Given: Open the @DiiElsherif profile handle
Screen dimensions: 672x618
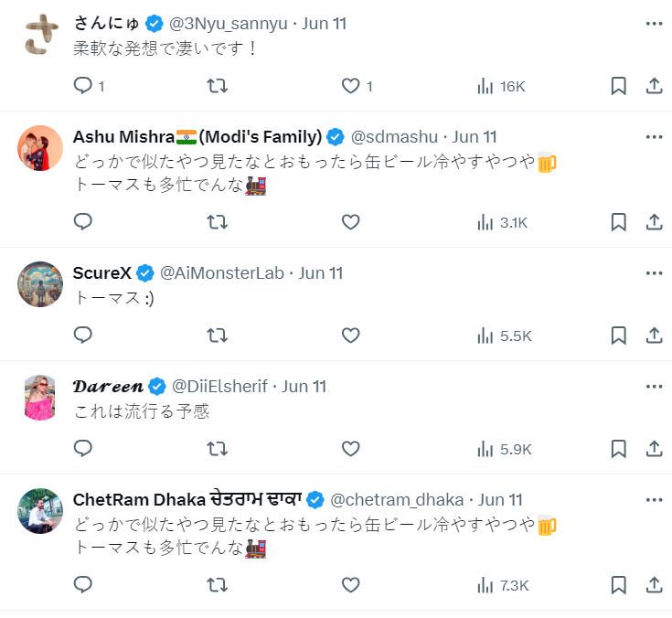Looking at the screenshot, I should tap(219, 386).
